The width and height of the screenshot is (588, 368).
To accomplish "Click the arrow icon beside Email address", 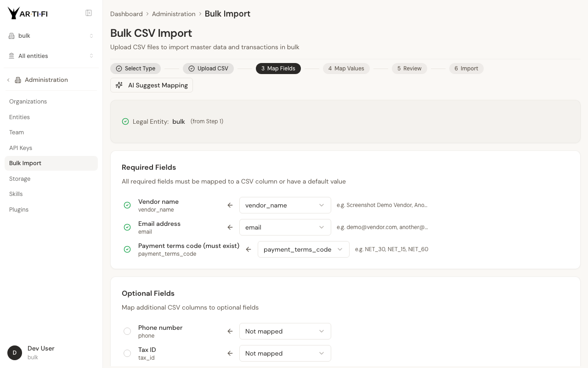I will [230, 227].
